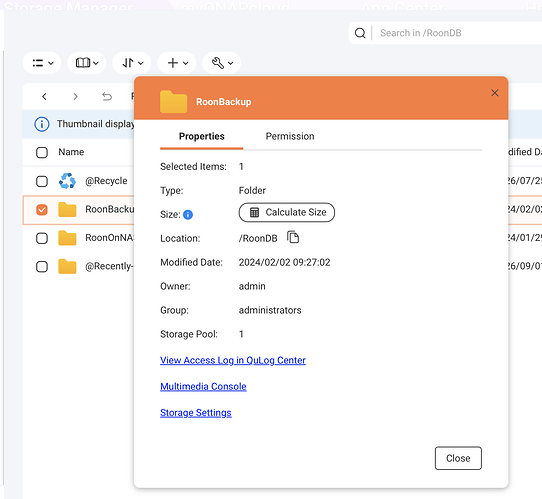Click the RoonOnNAS folder icon
Image resolution: width=542 pixels, height=499 pixels.
[67, 238]
